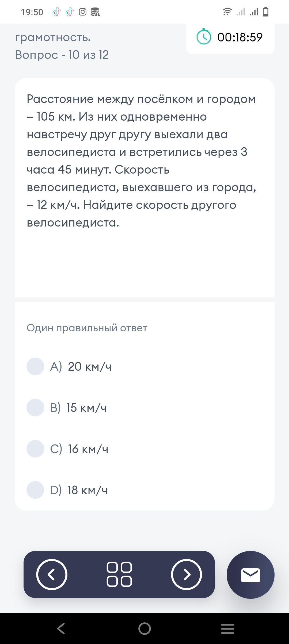Screen dimensions: 289x644
Task: Choose answer D) 18 км/ч
Action: point(35,490)
